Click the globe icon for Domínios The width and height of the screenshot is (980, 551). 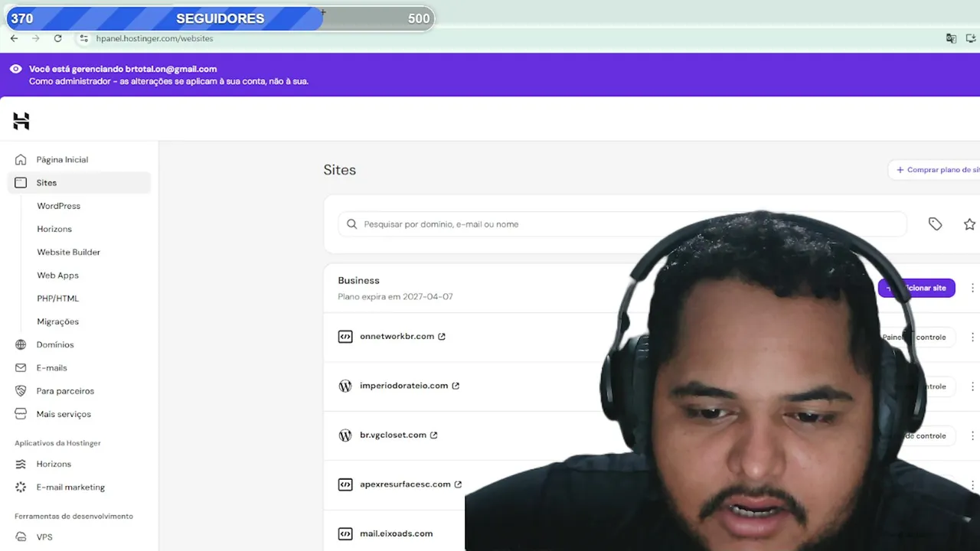coord(21,345)
